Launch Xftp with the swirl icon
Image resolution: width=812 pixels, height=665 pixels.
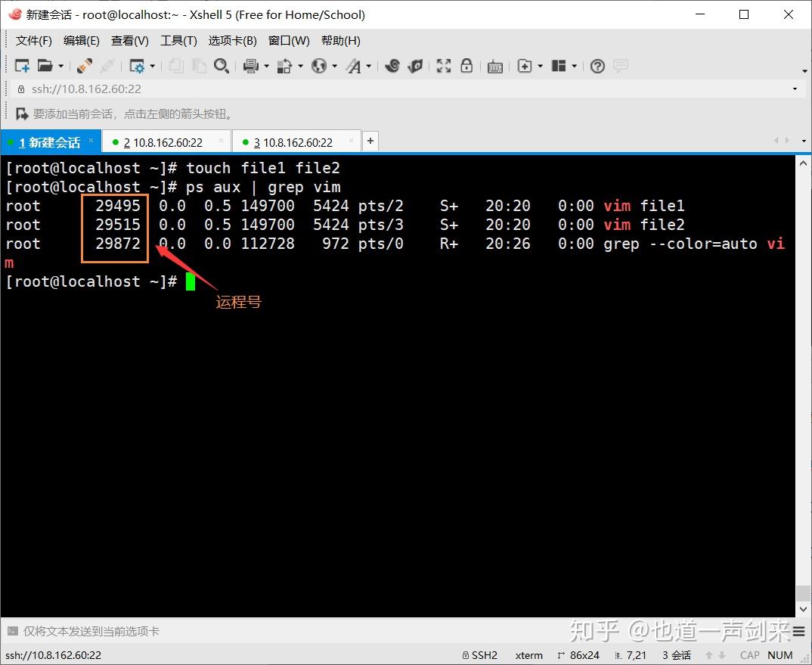point(392,66)
